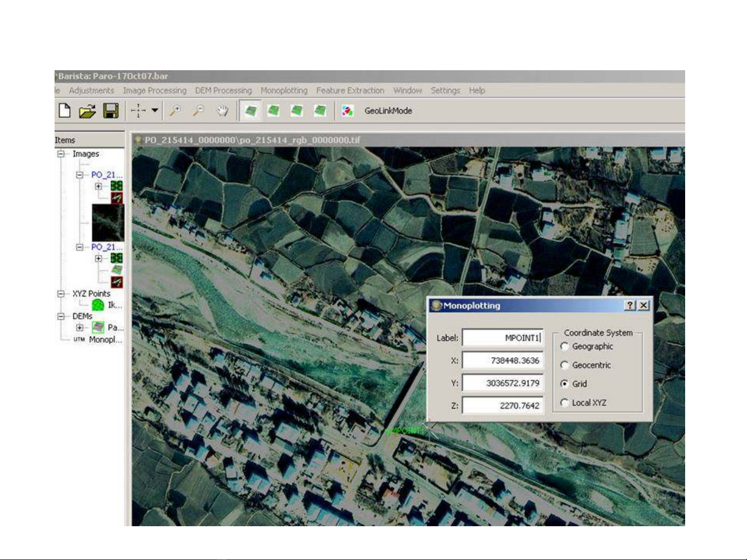747x560 pixels.
Task: Expand the Pa... DEM item
Action: (80, 328)
